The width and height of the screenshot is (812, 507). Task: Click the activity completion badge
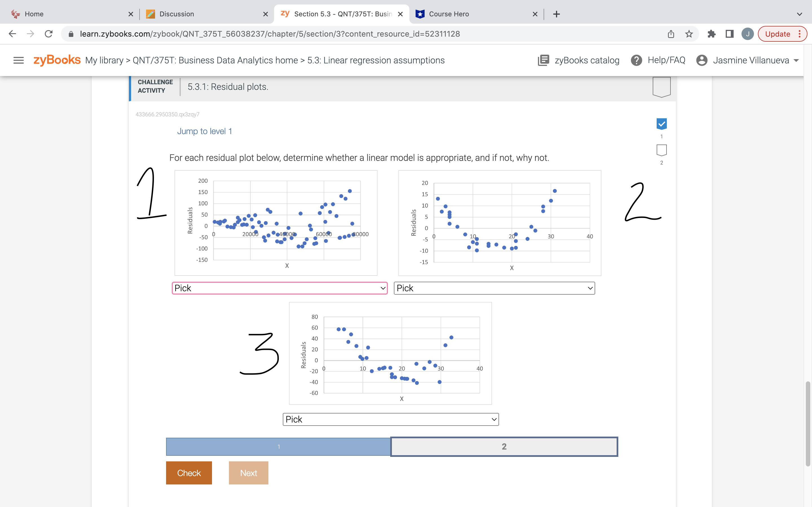(x=661, y=87)
